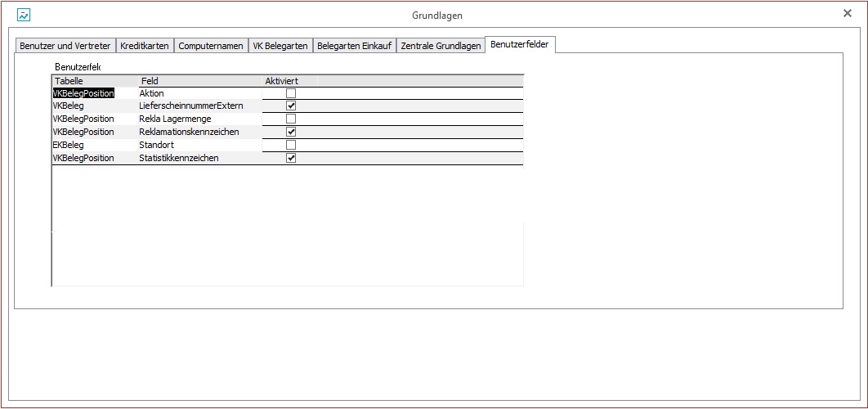Enable the Aktion field checkbox

tap(290, 93)
